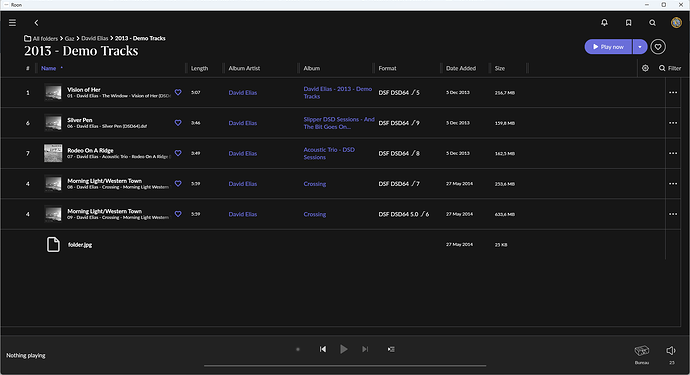Viewport: 690px width, 375px height.
Task: Toggle favorite heart for Vision of Her
Action: pyautogui.click(x=178, y=92)
